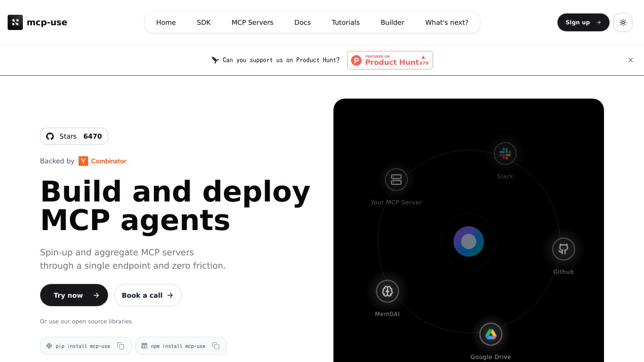Viewport: 644px width, 362px height.
Task: Click the mcp-use logo icon
Action: [15, 22]
